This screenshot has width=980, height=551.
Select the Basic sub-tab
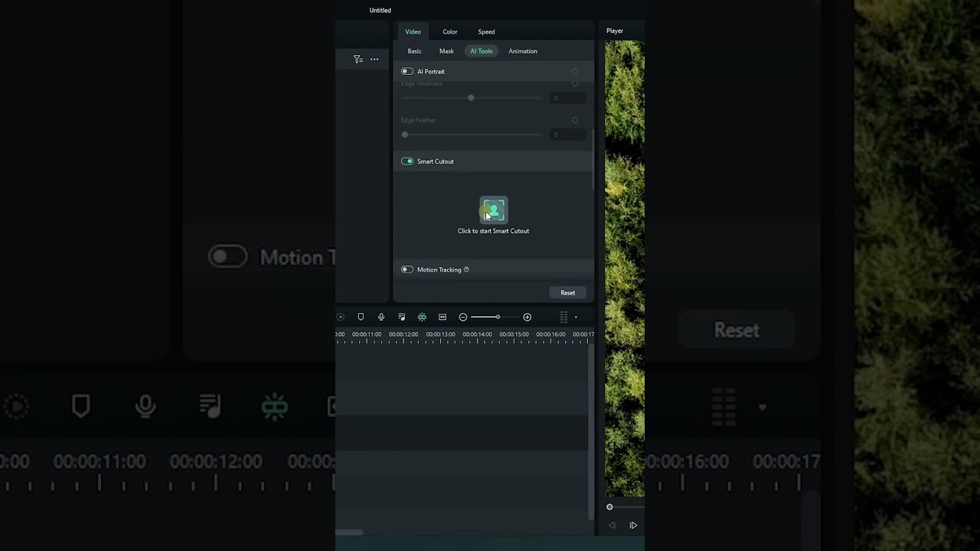[x=414, y=51]
